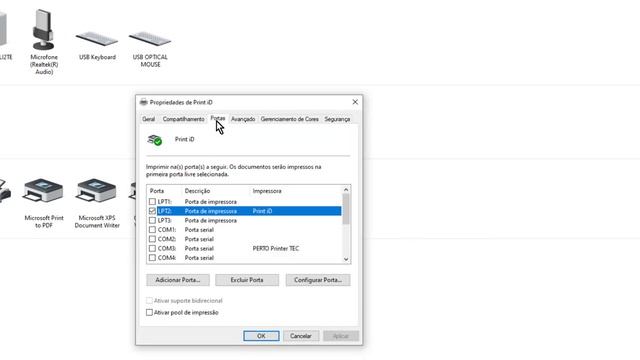
Task: Open the Geral tab
Action: (x=149, y=119)
